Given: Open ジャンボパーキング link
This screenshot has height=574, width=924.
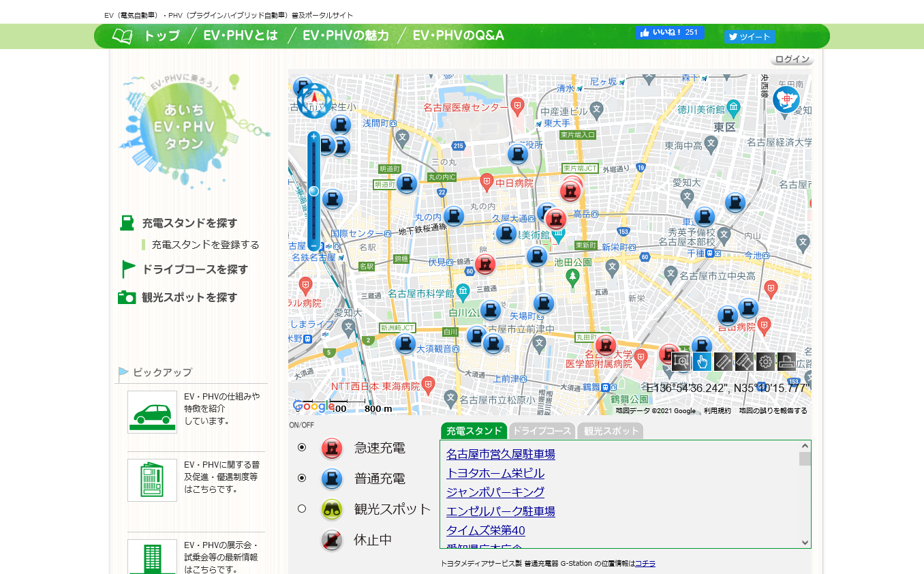Looking at the screenshot, I should (495, 492).
